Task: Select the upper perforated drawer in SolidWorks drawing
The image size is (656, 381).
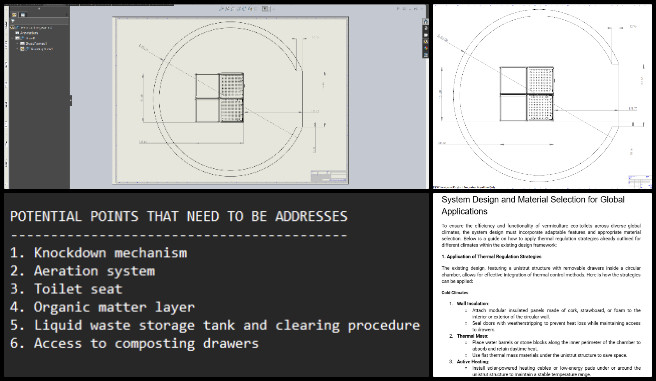Action: [x=231, y=86]
